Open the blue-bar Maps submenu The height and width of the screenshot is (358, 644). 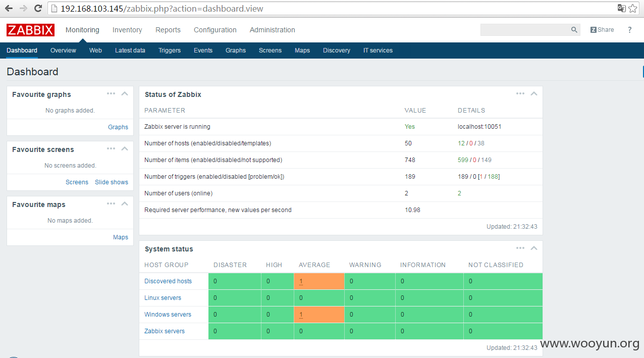pos(302,50)
